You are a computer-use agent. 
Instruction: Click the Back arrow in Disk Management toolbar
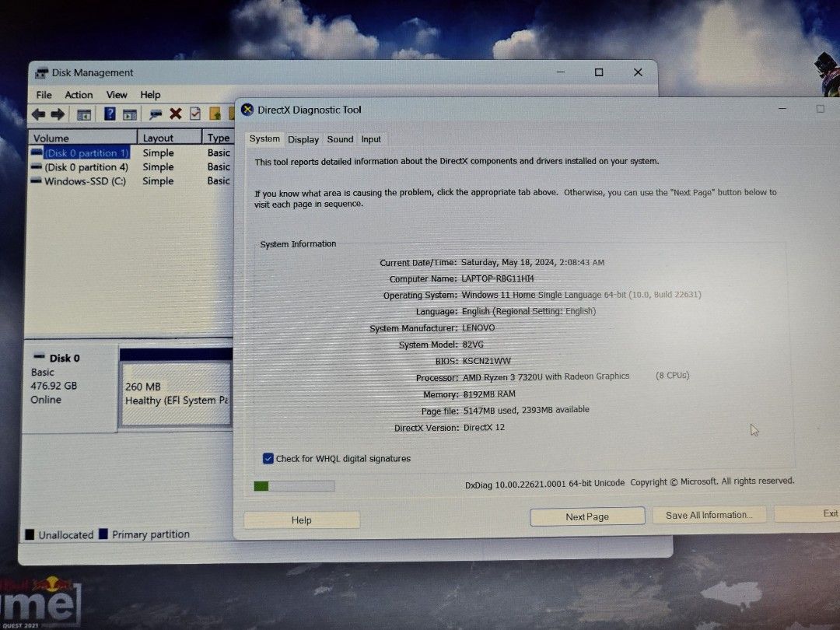pyautogui.click(x=38, y=114)
